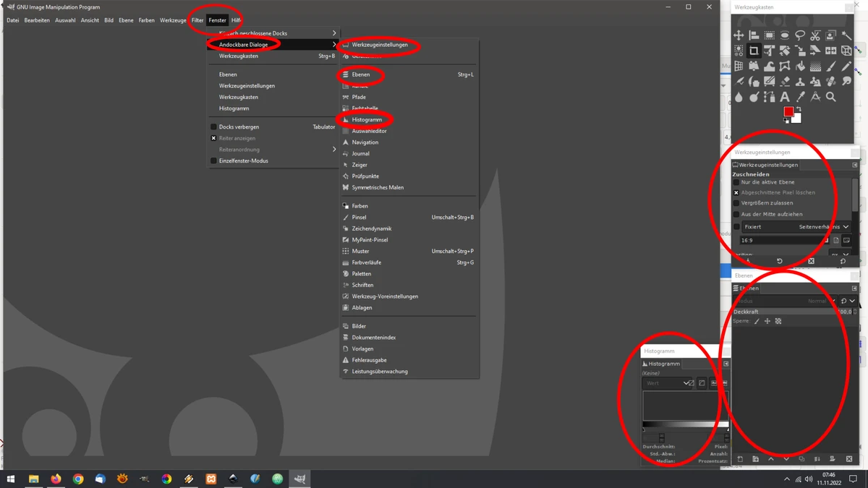Select the Measure compass tool
Image resolution: width=868 pixels, height=488 pixels.
pos(815,97)
